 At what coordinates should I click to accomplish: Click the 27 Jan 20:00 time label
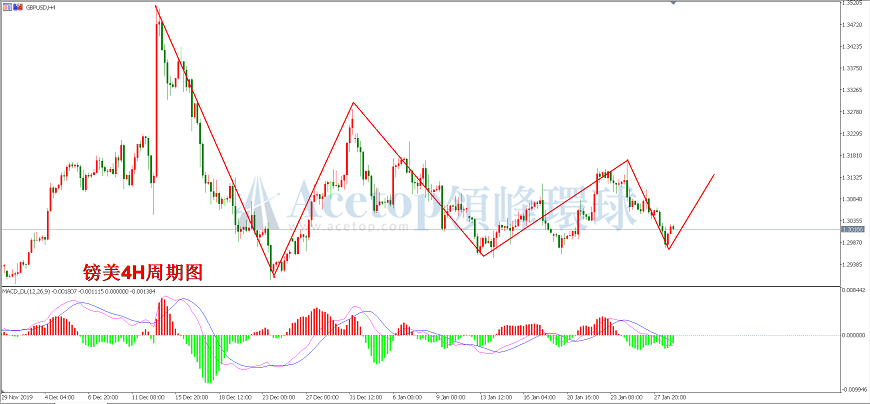click(670, 398)
